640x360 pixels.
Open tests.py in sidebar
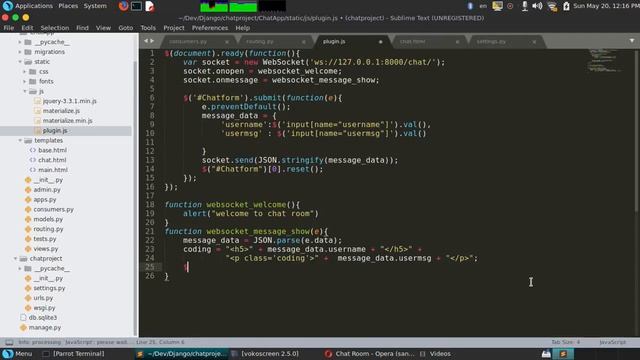45,239
